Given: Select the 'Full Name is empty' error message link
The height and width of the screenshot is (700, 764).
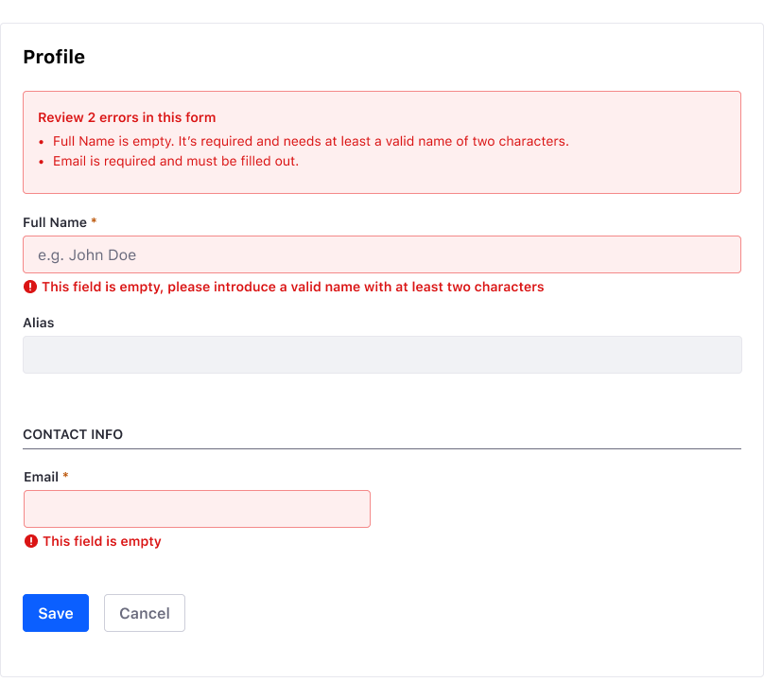Looking at the screenshot, I should coord(311,141).
